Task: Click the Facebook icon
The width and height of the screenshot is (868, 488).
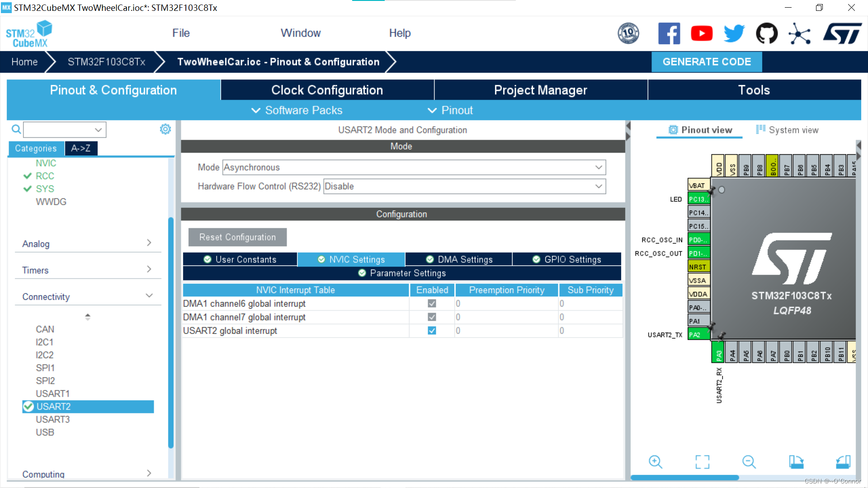Action: [669, 33]
